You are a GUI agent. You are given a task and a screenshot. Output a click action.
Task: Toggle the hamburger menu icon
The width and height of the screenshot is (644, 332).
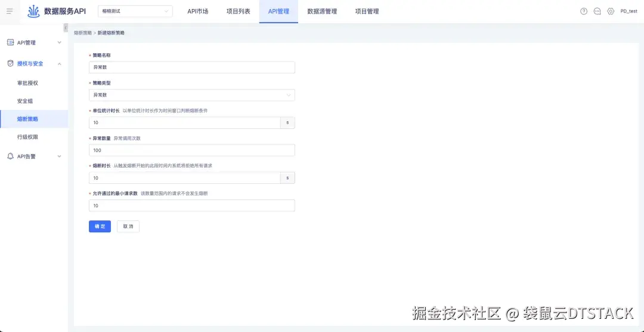click(10, 11)
